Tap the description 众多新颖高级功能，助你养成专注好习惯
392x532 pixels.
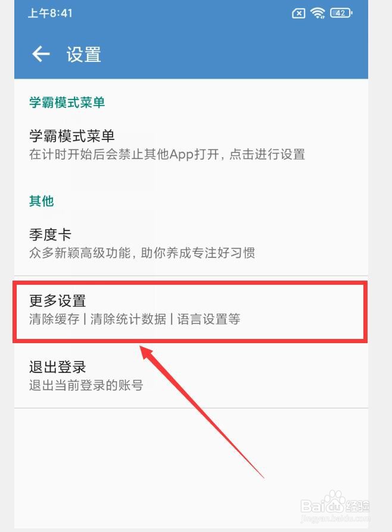142,253
